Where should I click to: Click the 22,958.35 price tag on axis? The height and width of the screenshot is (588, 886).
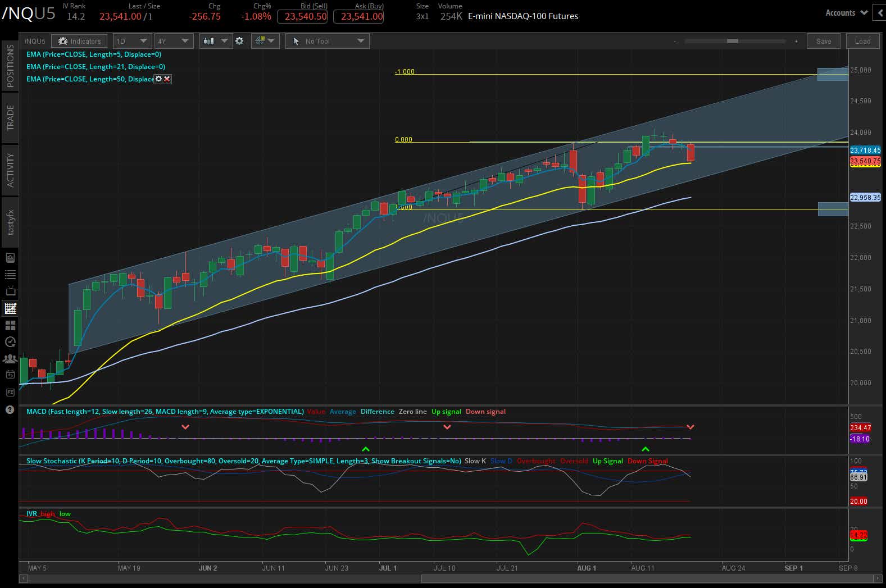(x=865, y=198)
